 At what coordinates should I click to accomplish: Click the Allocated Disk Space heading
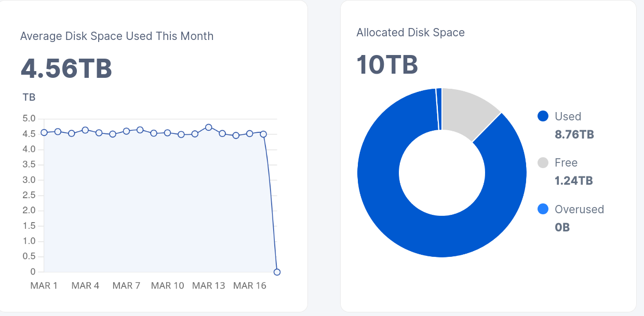tap(410, 33)
